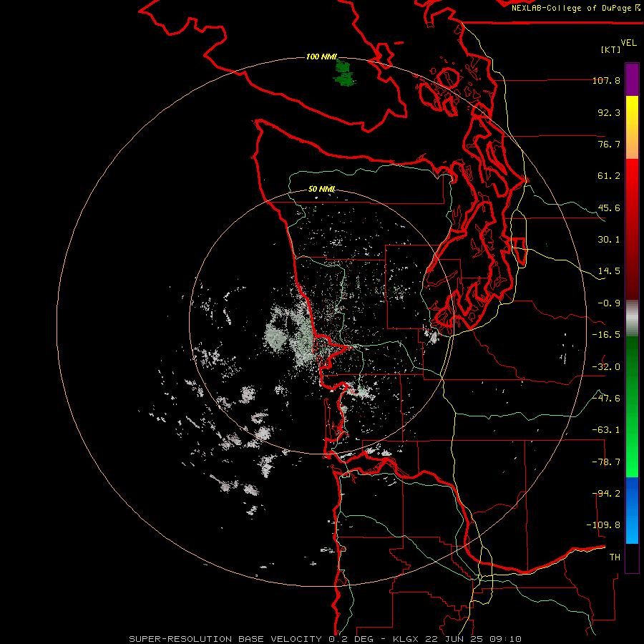Click the -63.1 velocity scale value
Viewport: 644px width, 644px height.
click(606, 430)
